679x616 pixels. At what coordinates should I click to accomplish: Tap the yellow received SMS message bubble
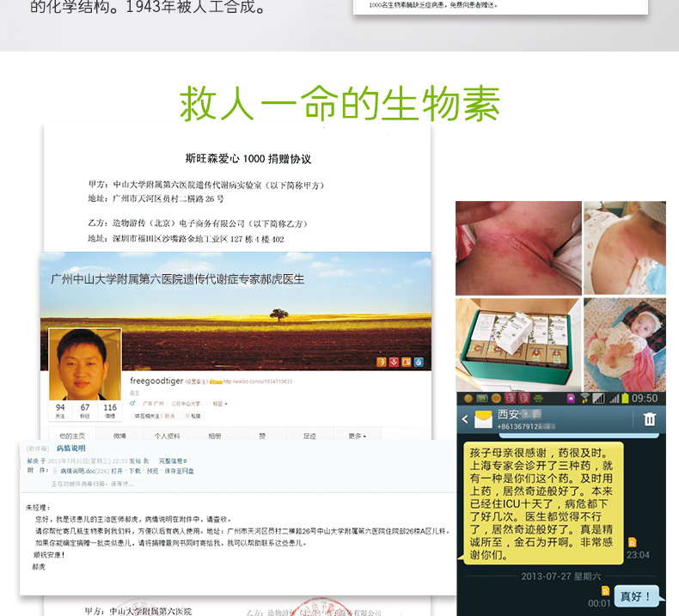[540, 502]
